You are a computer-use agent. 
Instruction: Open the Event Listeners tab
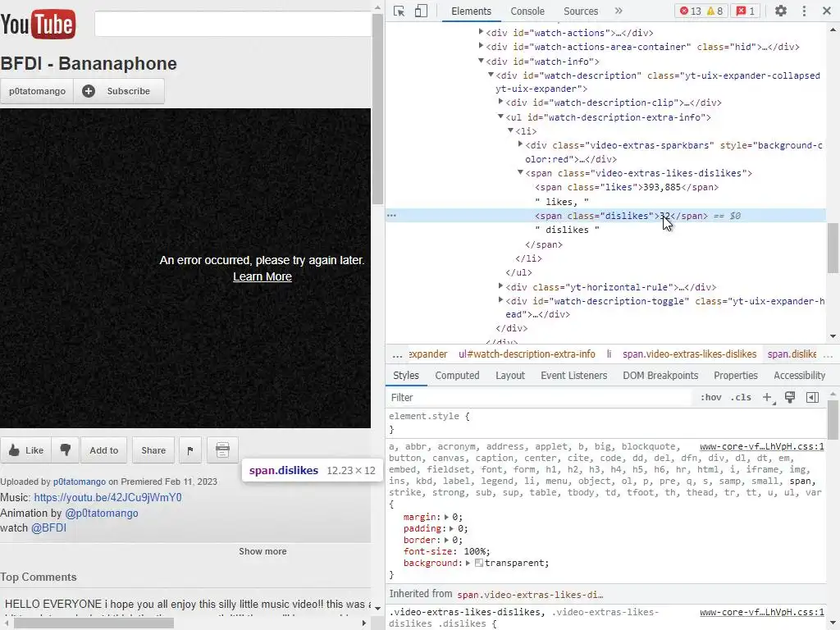573,376
